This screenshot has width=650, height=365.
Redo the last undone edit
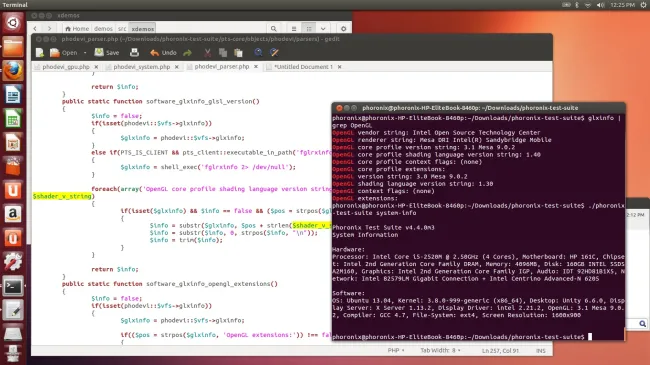(x=187, y=53)
